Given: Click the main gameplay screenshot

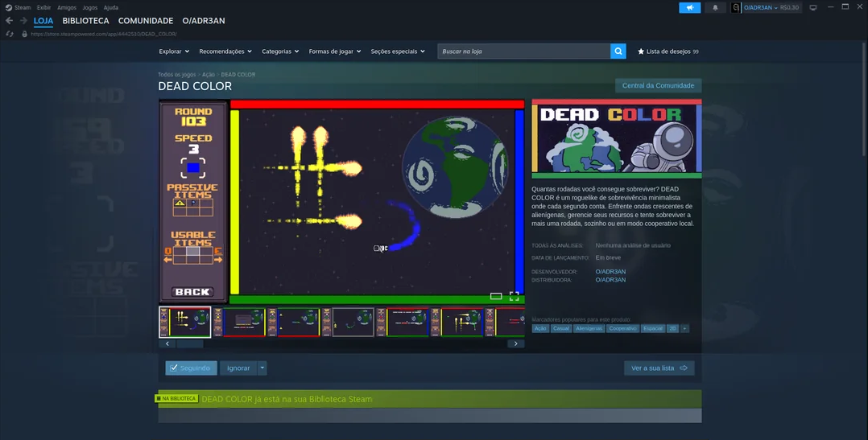Looking at the screenshot, I should [341, 202].
